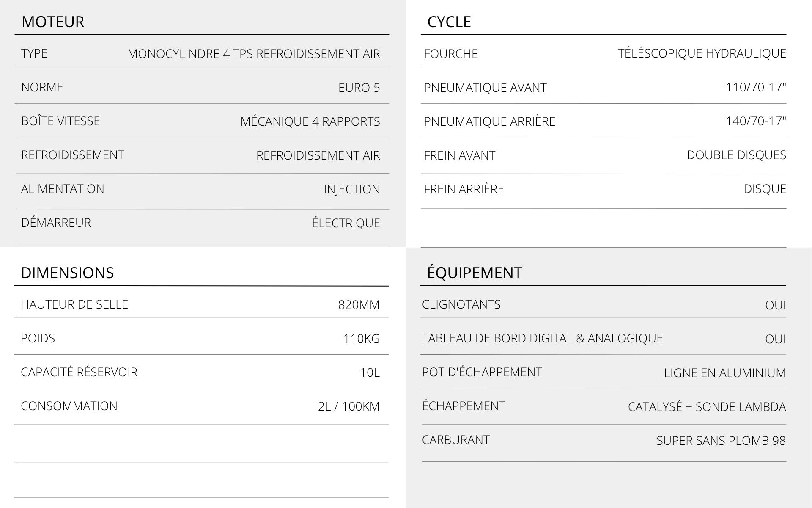Screen dimensions: 812x508
Task: Click the DOUBLE DISQUES brake value
Action: (x=736, y=155)
